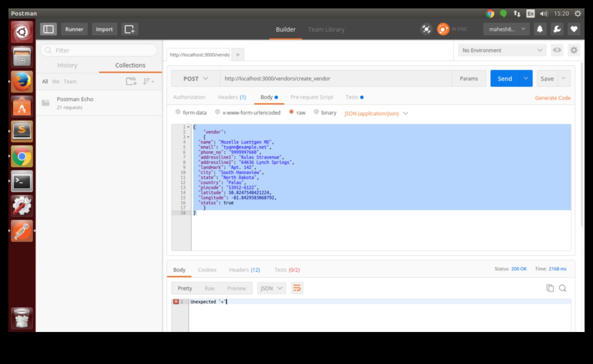Image resolution: width=593 pixels, height=364 pixels.
Task: Expand the No Environment selector
Action: pos(502,50)
